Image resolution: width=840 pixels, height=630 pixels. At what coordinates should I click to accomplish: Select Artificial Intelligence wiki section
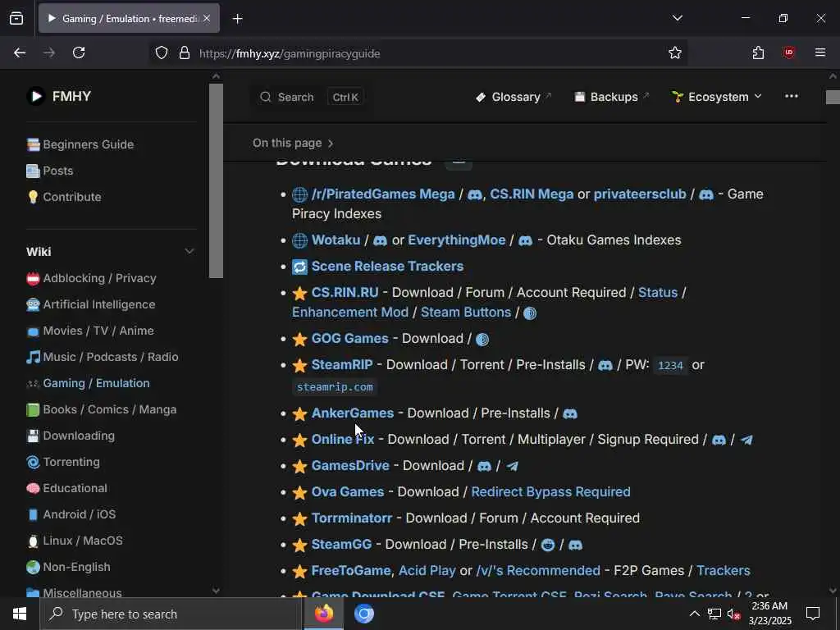[91, 304]
